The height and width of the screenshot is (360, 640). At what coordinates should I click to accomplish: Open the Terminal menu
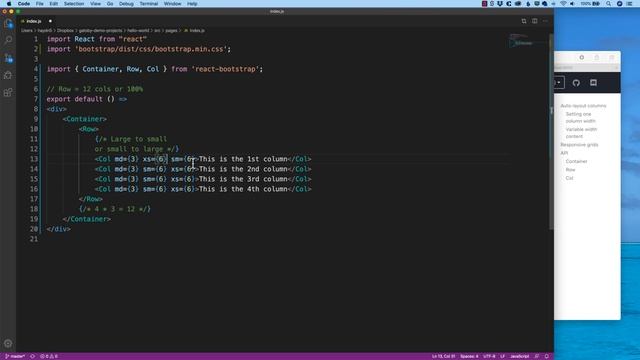coord(149,4)
